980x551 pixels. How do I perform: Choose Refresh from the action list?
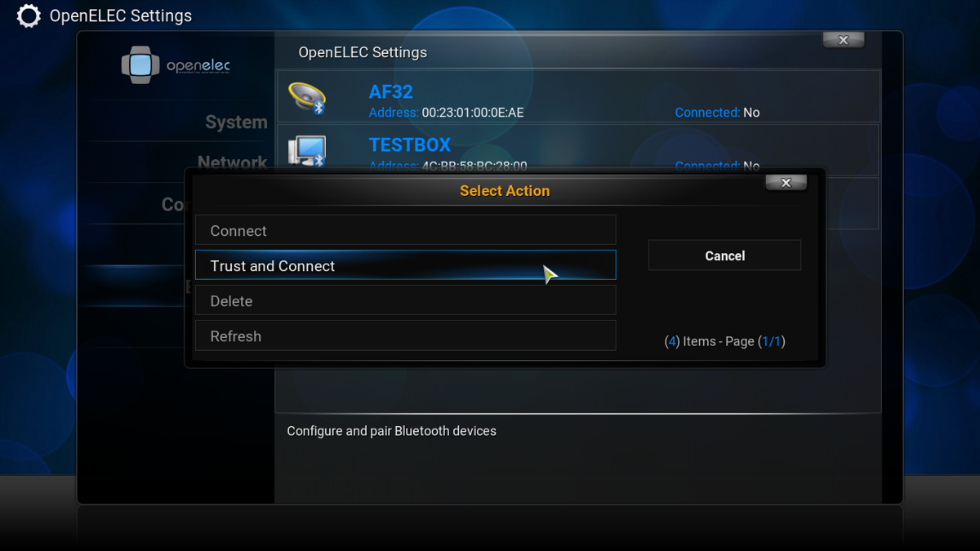click(405, 335)
